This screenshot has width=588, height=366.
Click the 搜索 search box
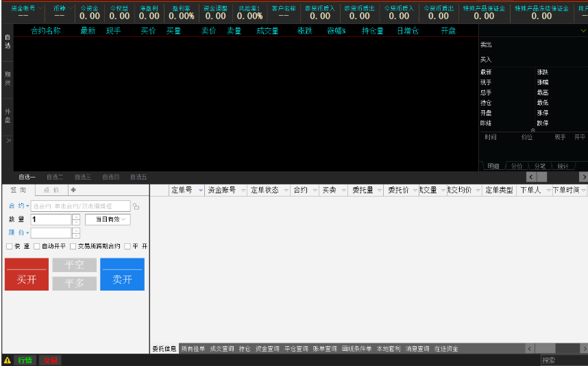[563, 360]
